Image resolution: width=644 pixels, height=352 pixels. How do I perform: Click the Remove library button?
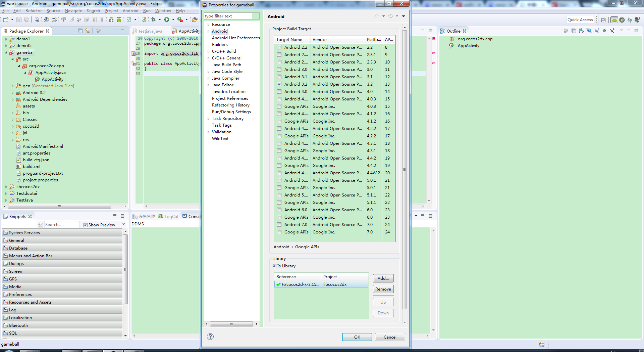383,289
